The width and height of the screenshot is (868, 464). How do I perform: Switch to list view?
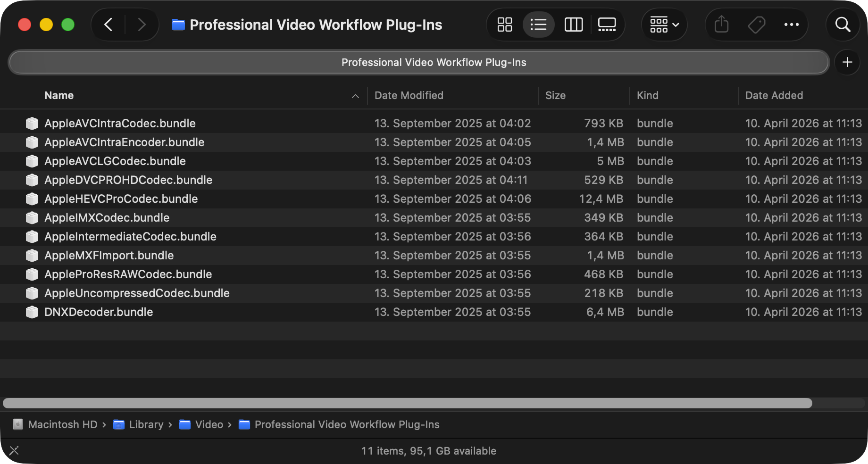pyautogui.click(x=538, y=25)
